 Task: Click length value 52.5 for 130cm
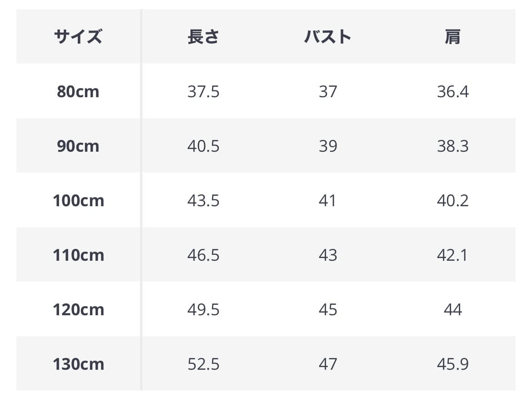[x=203, y=364]
